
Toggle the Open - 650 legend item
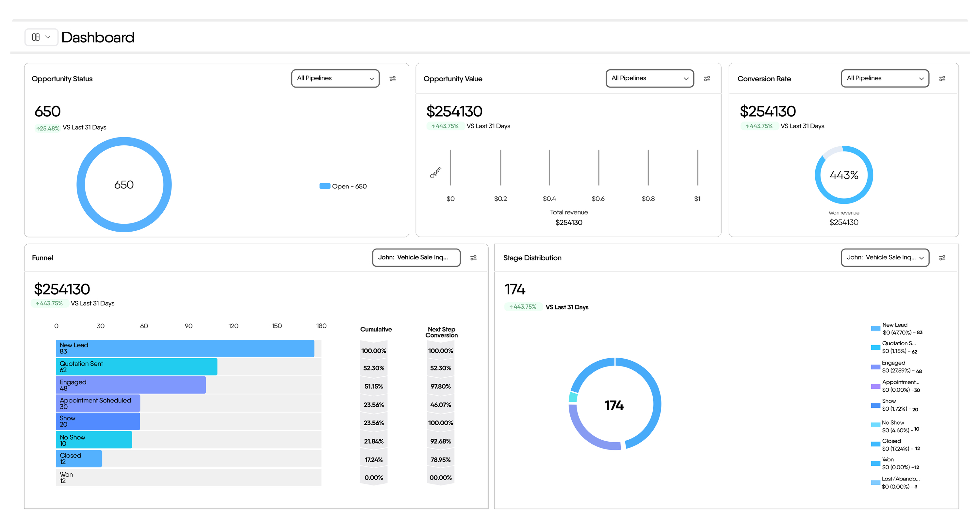pyautogui.click(x=344, y=187)
